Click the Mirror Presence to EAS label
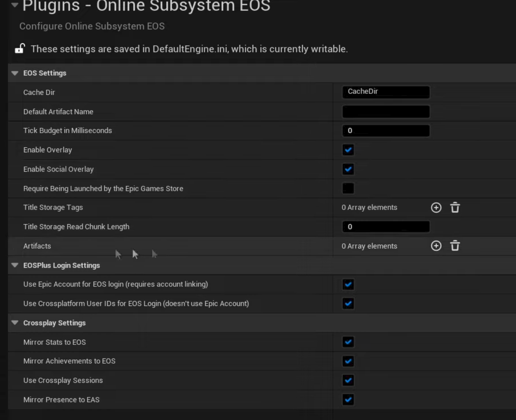The image size is (516, 420). click(61, 400)
